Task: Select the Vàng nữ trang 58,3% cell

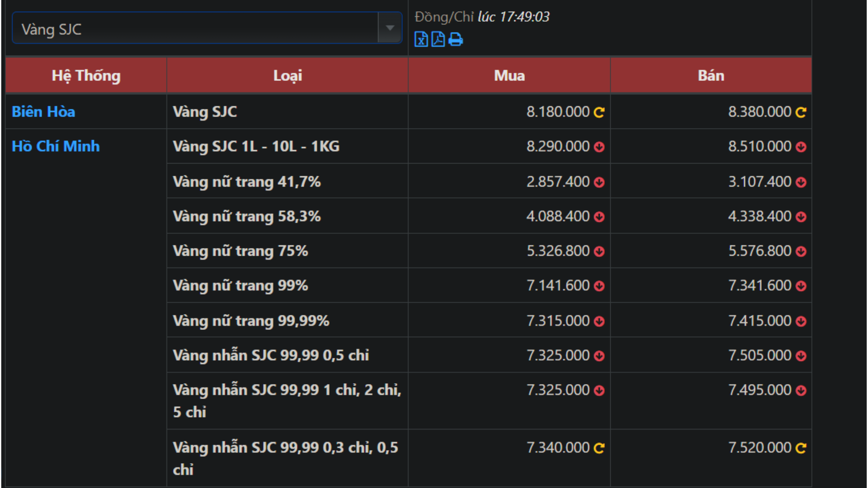Action: coord(288,216)
